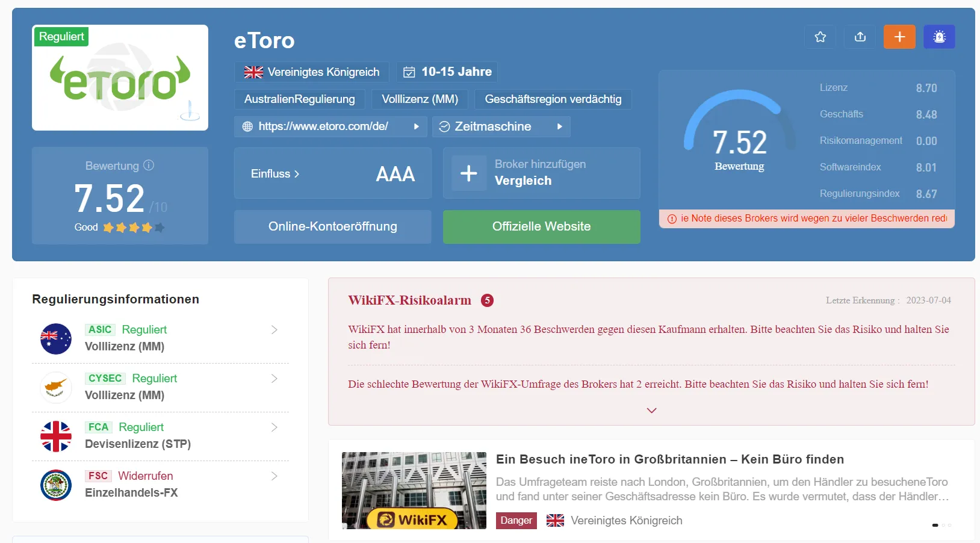Click the Geschäfts 8.48 score row
This screenshot has height=543, width=980.
(878, 114)
